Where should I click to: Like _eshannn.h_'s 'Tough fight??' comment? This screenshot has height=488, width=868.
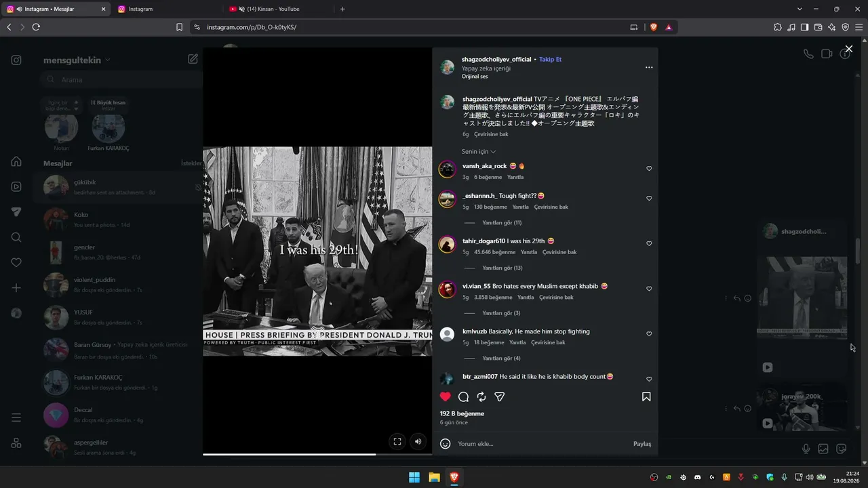click(x=649, y=199)
